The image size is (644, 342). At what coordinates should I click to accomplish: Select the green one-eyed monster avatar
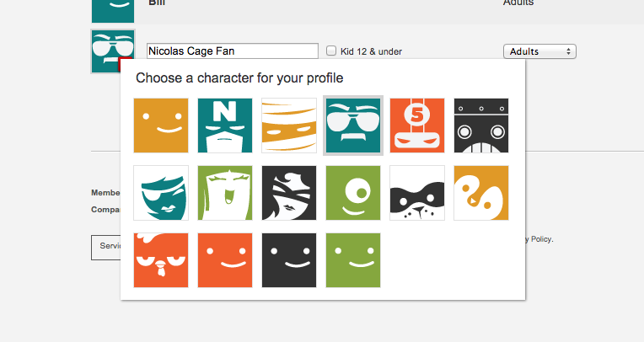tap(353, 193)
